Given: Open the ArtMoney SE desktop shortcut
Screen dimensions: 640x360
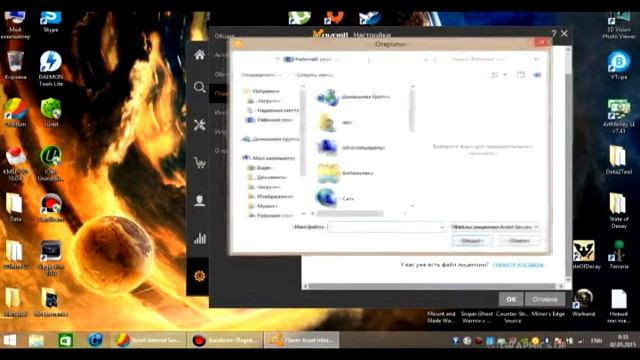Looking at the screenshot, I should (618, 116).
